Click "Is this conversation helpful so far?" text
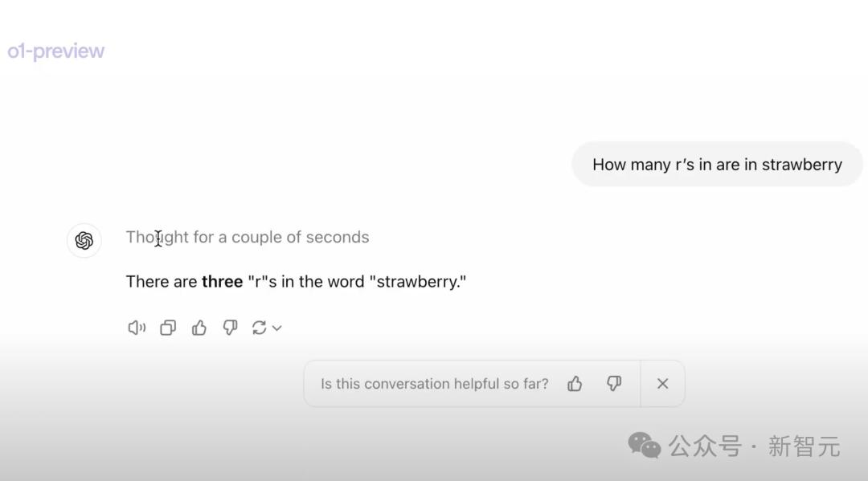The image size is (868, 481). pos(434,384)
